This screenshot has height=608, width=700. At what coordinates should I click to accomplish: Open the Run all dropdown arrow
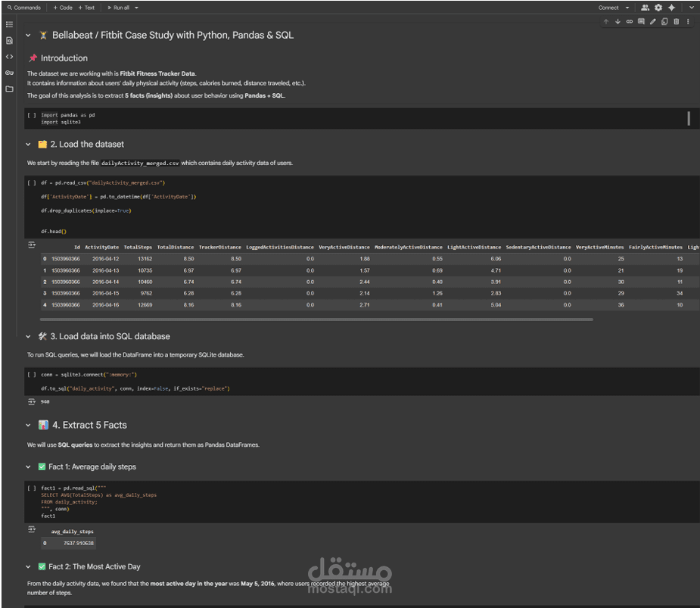pos(137,8)
